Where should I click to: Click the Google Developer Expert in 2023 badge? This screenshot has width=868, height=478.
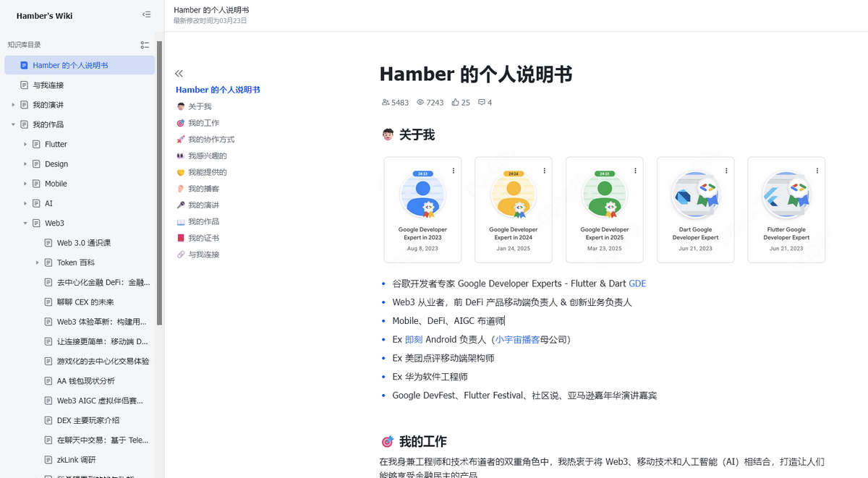[x=422, y=210]
